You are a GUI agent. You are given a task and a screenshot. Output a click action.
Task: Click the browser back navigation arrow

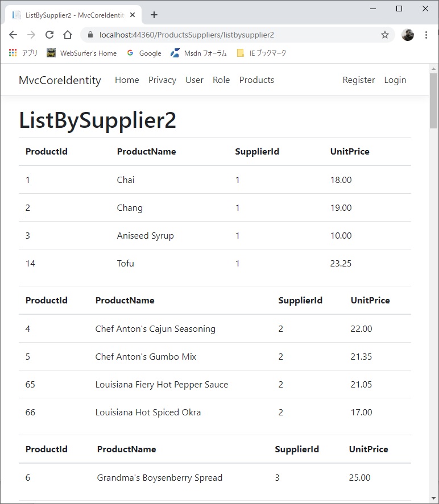click(13, 34)
